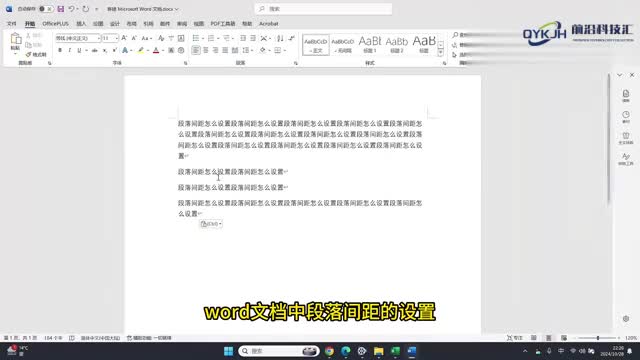Open the document title dropdown
This screenshot has width=640, height=360.
coord(177,9)
